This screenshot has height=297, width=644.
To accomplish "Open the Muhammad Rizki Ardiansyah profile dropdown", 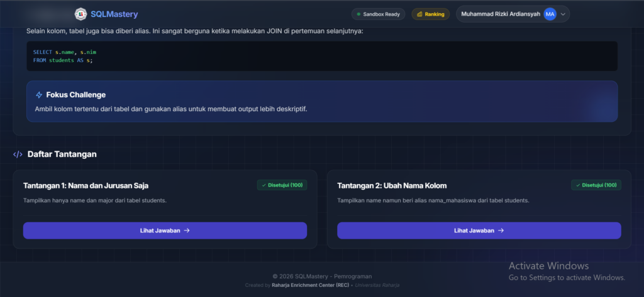I will 501,14.
